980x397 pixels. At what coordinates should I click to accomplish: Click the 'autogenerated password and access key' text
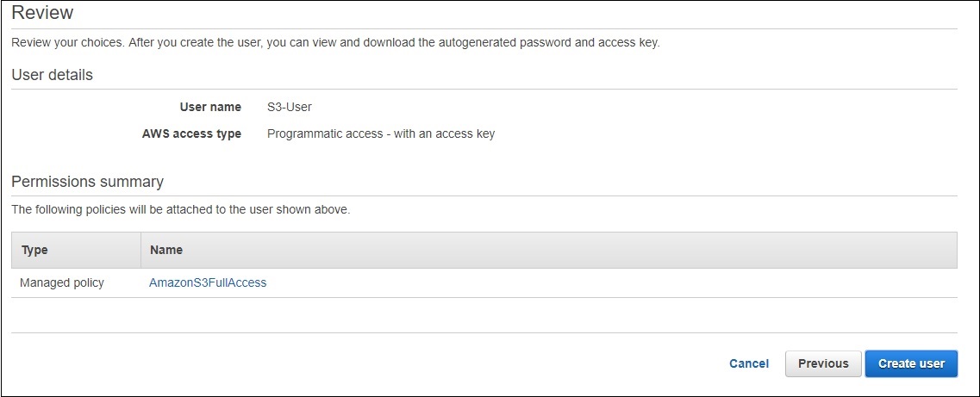coord(555,42)
